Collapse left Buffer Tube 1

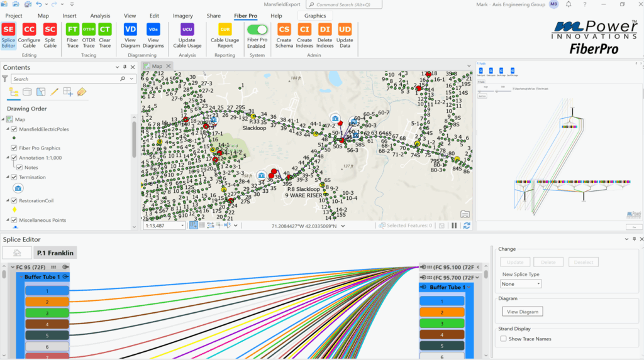21,277
